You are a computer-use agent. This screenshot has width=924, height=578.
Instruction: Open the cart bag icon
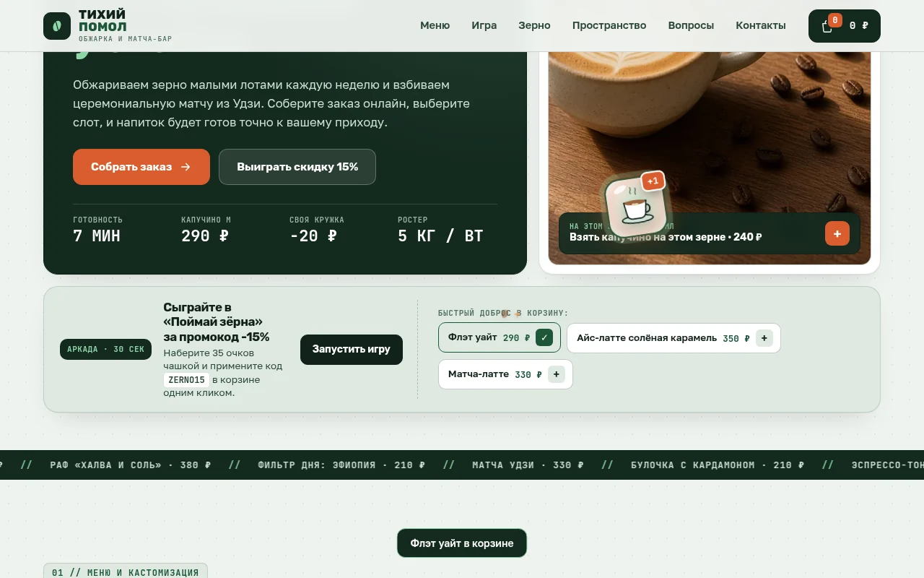pos(827,26)
